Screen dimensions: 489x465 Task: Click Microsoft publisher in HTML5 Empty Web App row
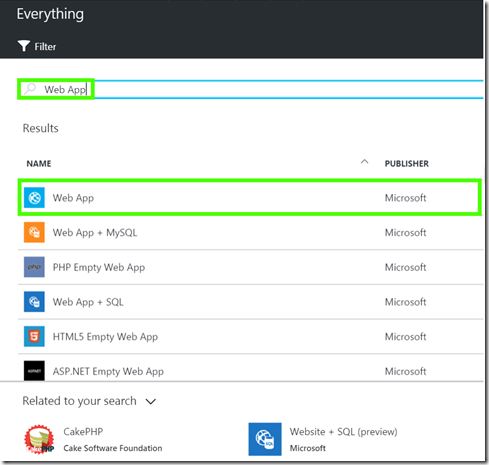[x=405, y=337]
